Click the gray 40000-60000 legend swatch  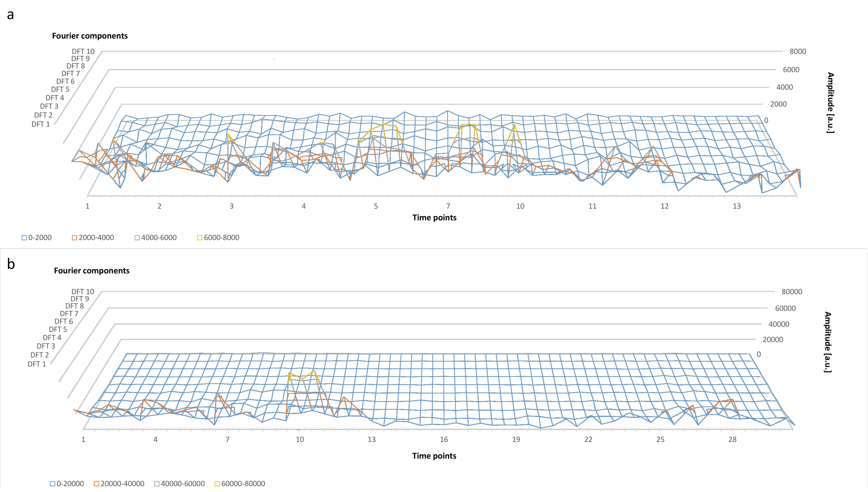(157, 484)
